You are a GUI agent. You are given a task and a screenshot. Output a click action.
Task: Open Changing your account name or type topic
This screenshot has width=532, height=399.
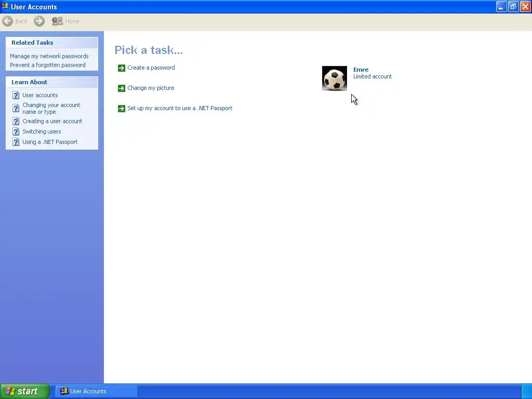[x=51, y=108]
